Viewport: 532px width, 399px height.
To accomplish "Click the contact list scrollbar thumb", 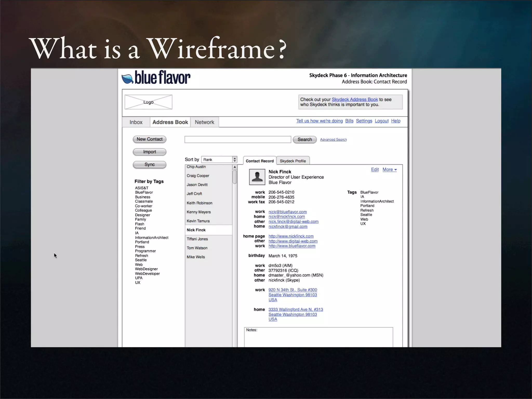I will point(235,177).
